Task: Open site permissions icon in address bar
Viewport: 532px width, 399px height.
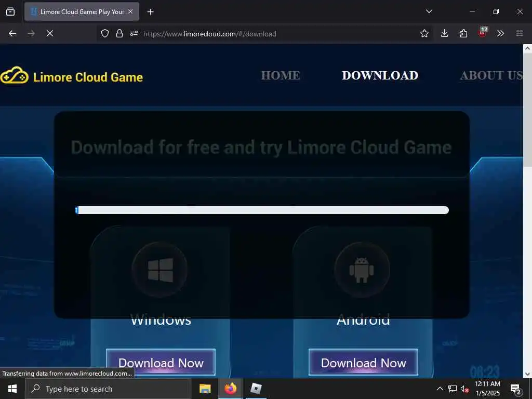Action: (x=134, y=33)
